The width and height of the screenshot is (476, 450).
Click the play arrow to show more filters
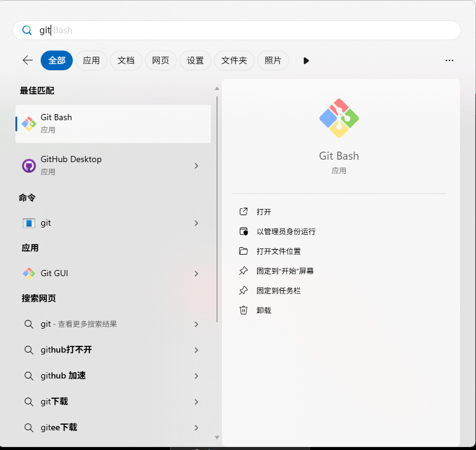point(306,60)
